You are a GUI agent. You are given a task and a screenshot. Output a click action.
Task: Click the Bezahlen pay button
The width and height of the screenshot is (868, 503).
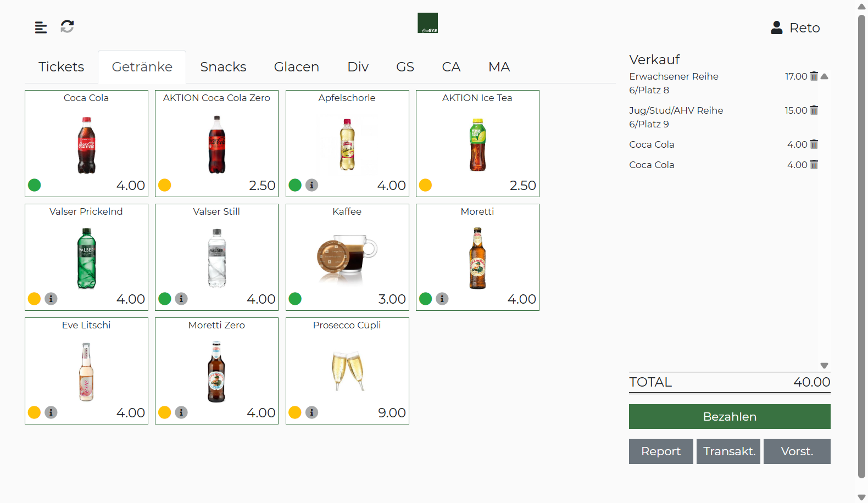(730, 417)
